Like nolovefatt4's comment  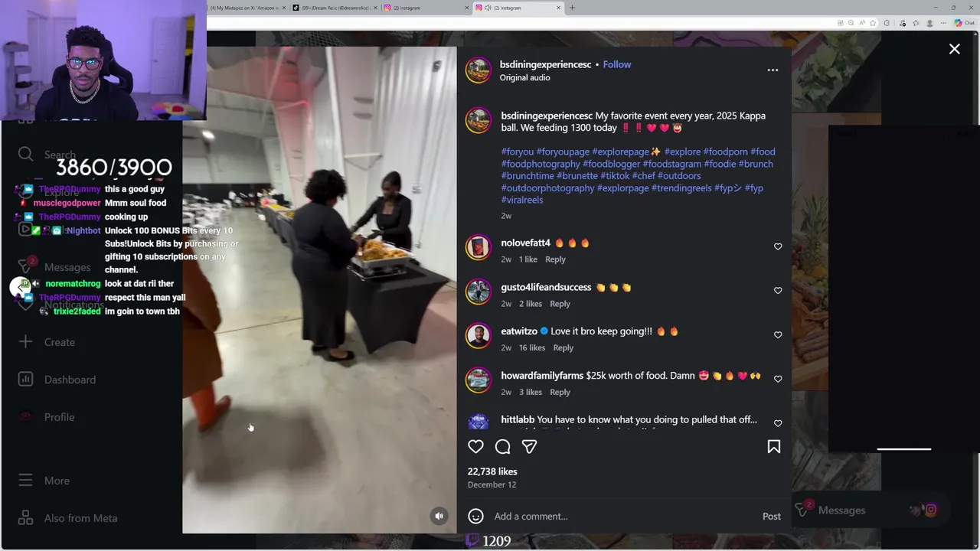(778, 246)
